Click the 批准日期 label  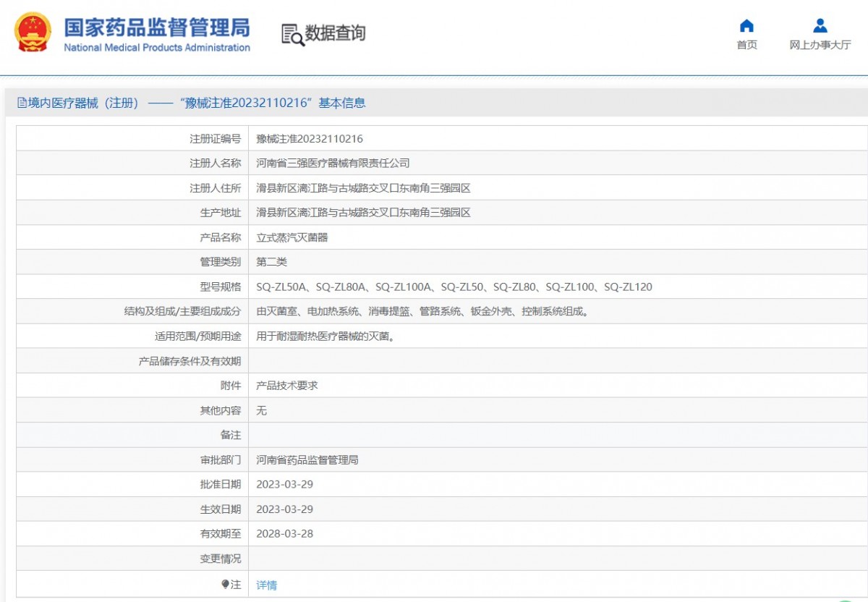click(x=221, y=484)
